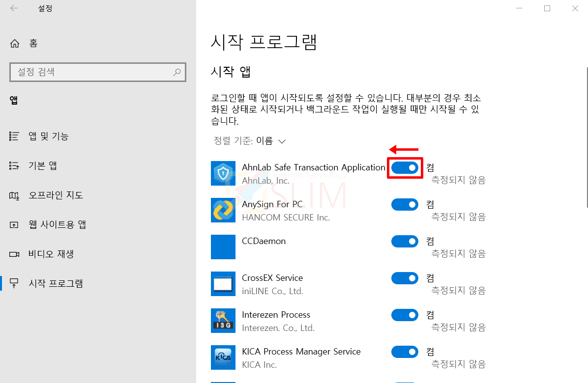Image resolution: width=588 pixels, height=383 pixels.
Task: Click the vertical scrollbar on right
Action: 587,137
